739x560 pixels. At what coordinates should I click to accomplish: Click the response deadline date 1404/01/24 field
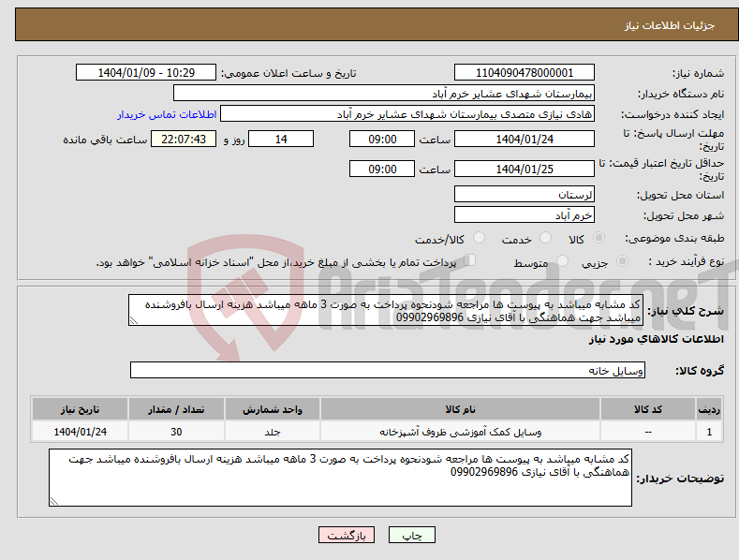(525, 139)
